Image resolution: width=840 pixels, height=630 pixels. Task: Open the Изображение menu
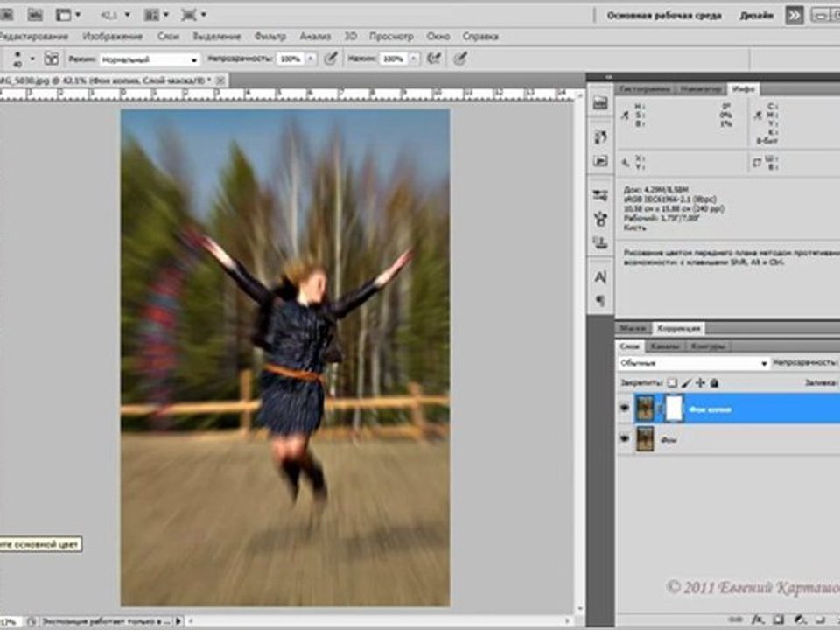point(113,37)
